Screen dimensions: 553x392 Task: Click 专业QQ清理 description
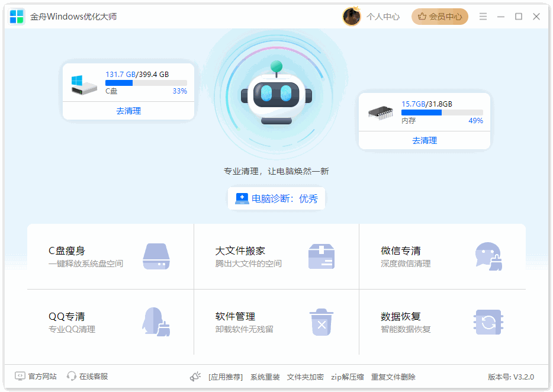tap(72, 329)
